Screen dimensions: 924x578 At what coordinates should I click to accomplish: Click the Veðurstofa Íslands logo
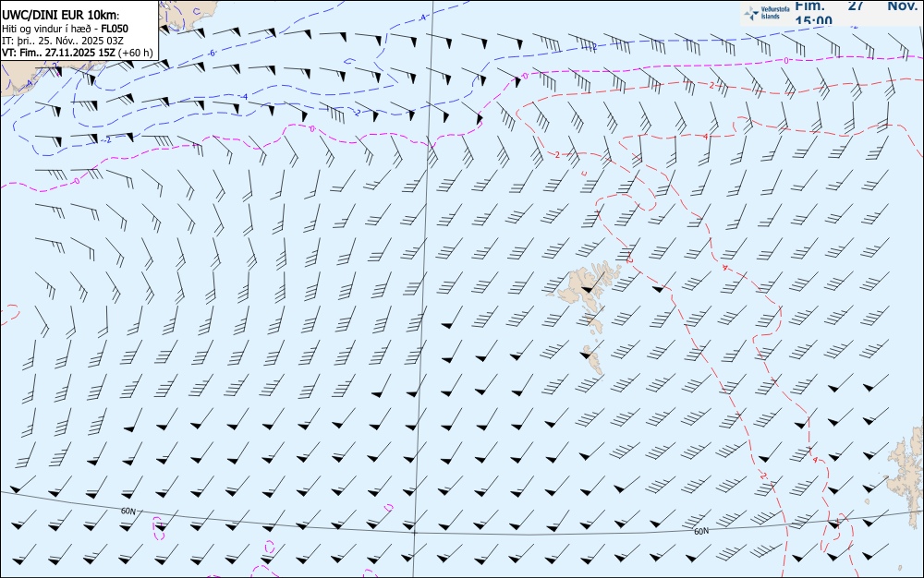[x=767, y=13]
